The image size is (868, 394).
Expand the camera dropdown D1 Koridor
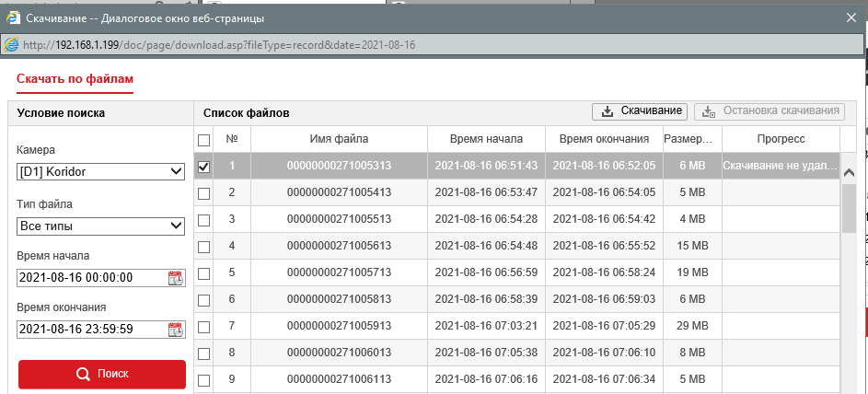pyautogui.click(x=101, y=172)
